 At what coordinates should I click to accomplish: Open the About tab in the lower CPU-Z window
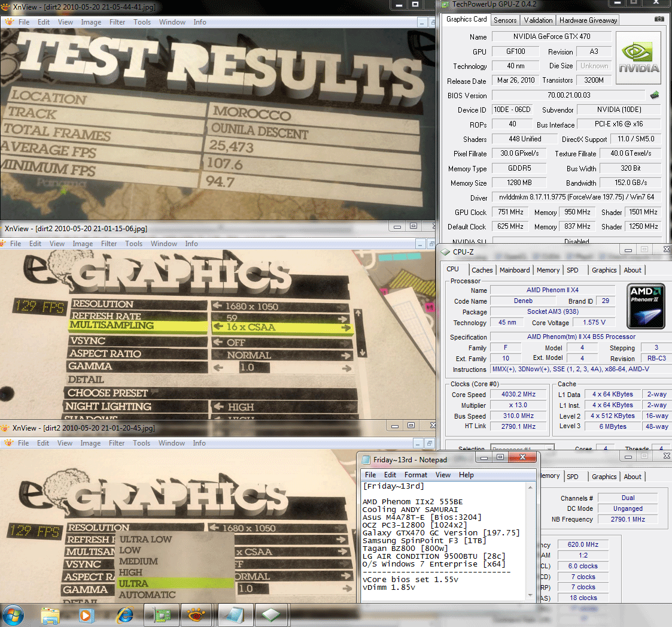pyautogui.click(x=633, y=477)
